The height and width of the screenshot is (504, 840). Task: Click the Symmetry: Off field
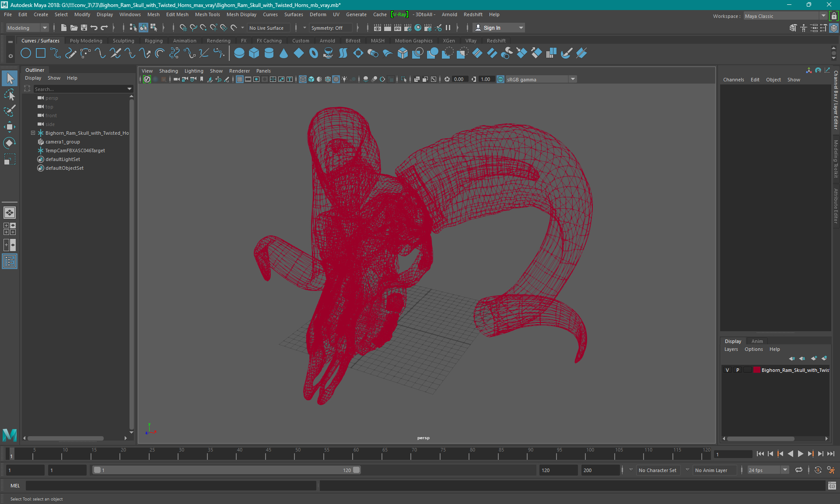(x=330, y=28)
